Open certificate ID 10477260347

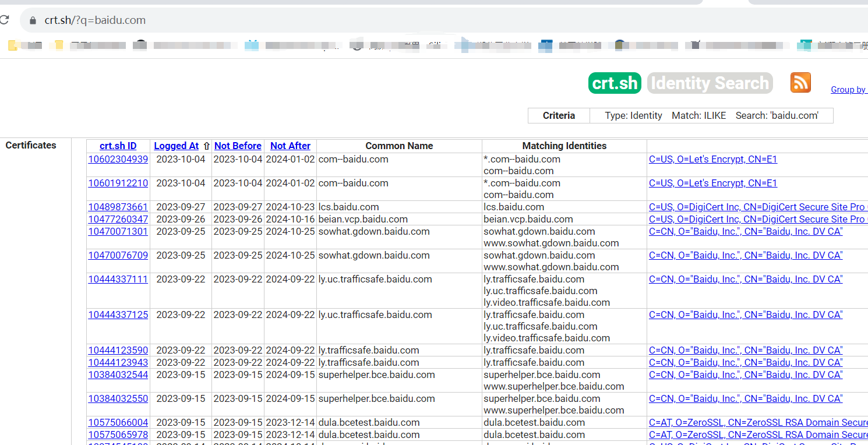tap(118, 219)
